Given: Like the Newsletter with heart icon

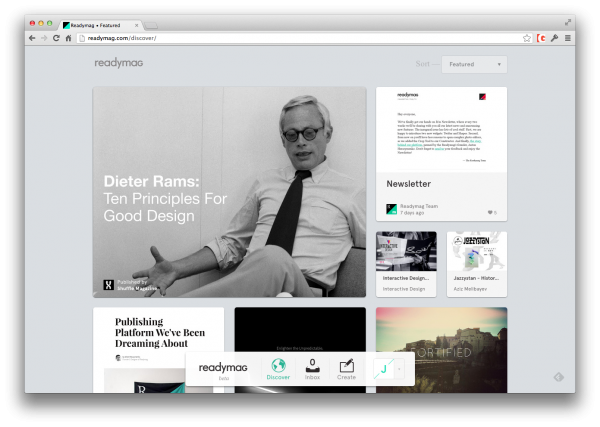Looking at the screenshot, I should pos(492,212).
